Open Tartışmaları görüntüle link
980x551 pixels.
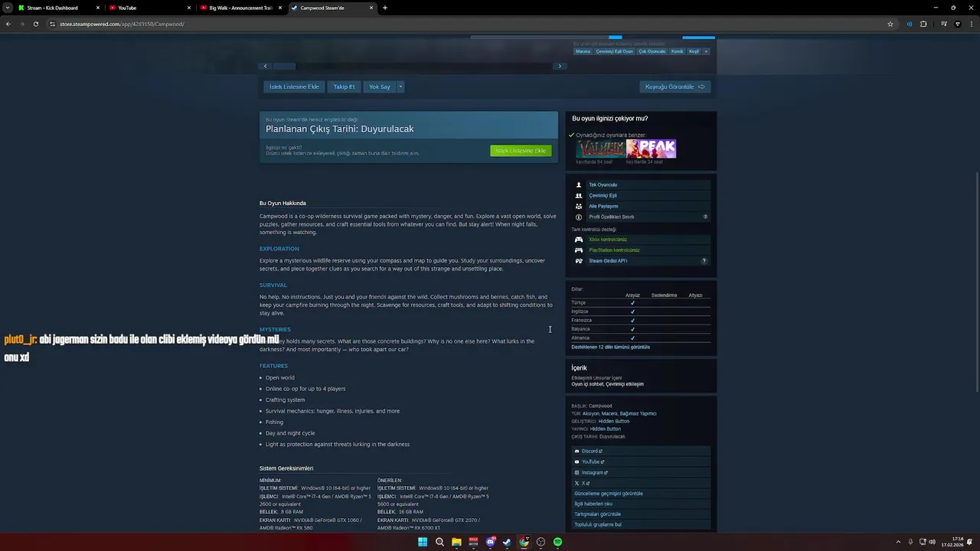tap(597, 514)
